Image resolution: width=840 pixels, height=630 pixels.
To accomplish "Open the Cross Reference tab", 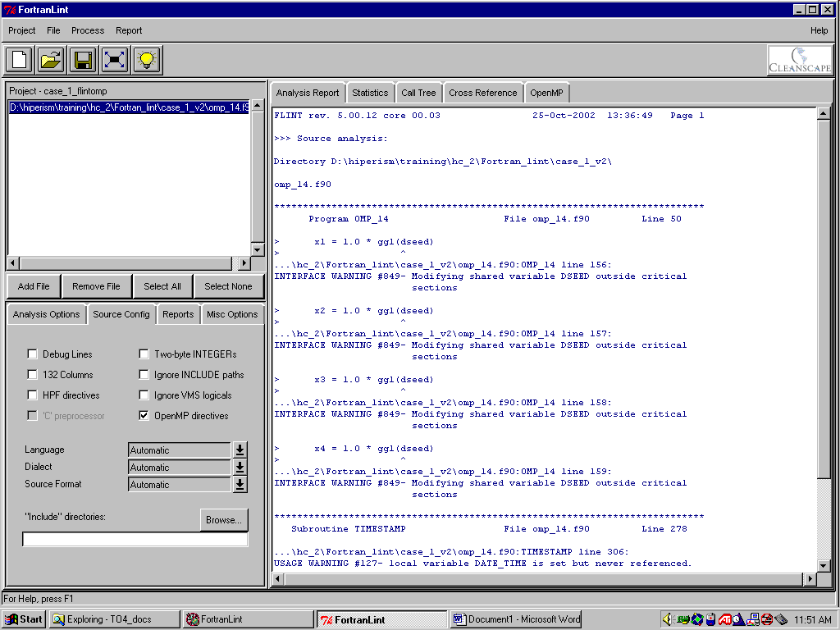I will pos(482,93).
